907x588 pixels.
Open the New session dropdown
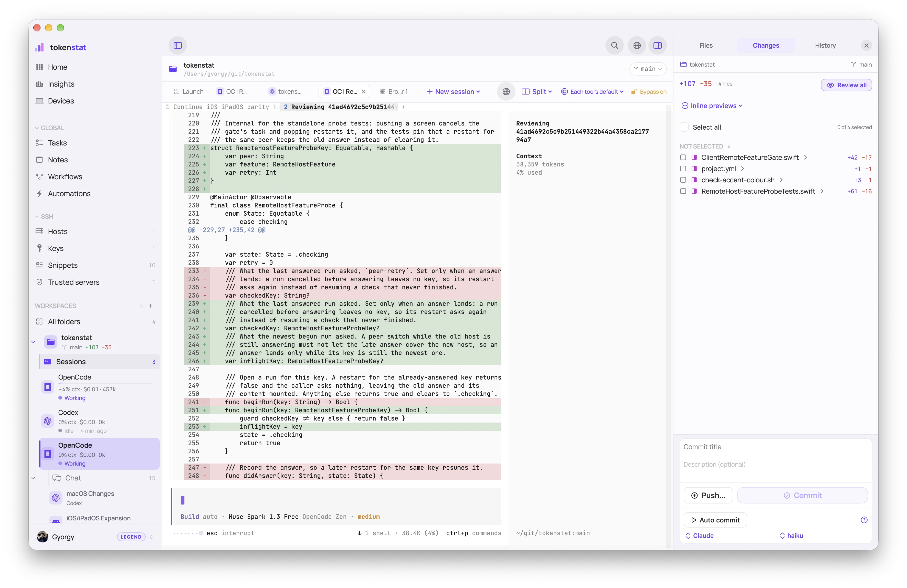click(x=453, y=91)
